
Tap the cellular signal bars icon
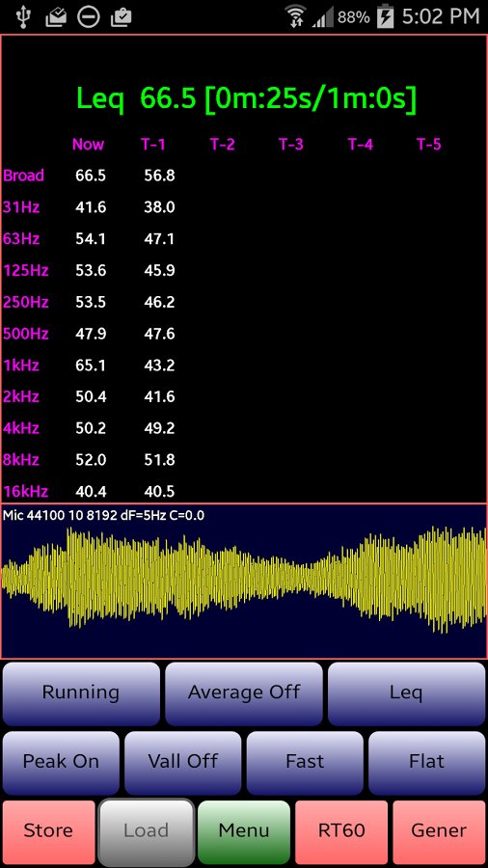click(322, 17)
